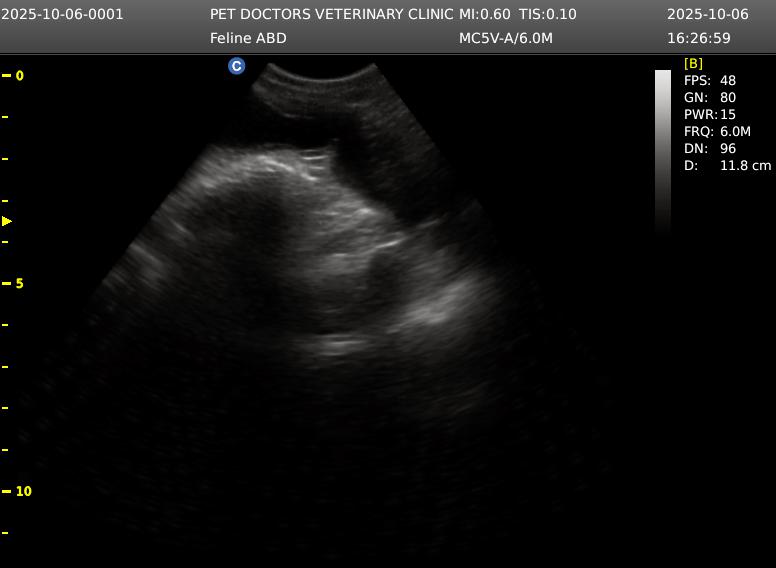The height and width of the screenshot is (568, 776).
Task: Click the exam ID 2025-10-06-0001
Action: point(63,14)
